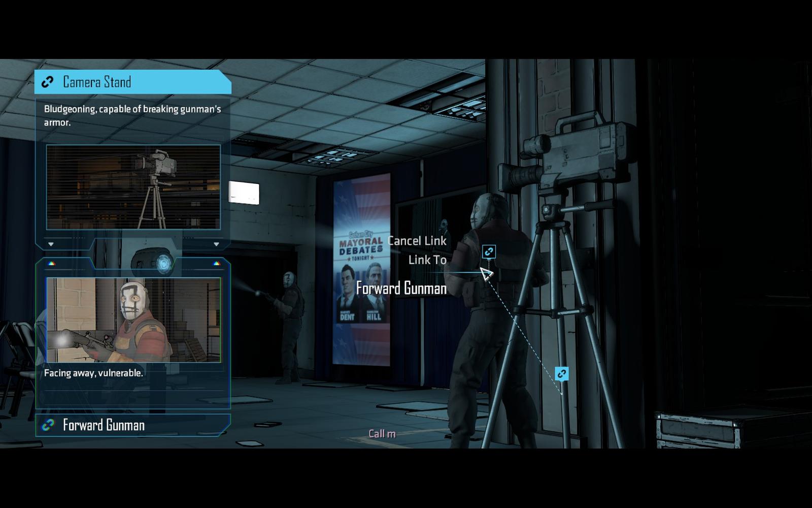Open the masked Forward Gunman preview thumbnail
The width and height of the screenshot is (812, 508).
pos(133,320)
